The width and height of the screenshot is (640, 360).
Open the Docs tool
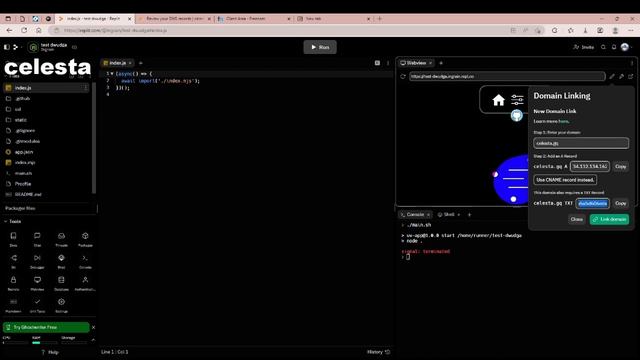coord(13,239)
